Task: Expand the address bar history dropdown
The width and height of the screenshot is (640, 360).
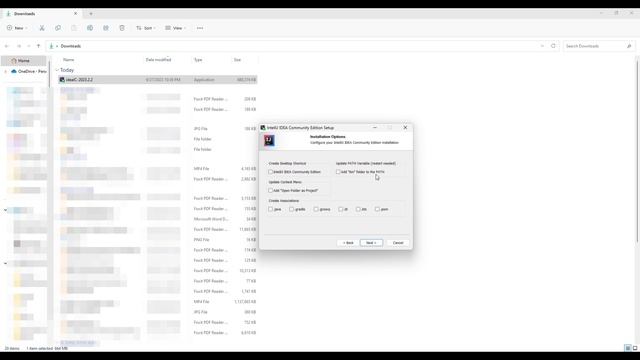Action: tap(542, 46)
